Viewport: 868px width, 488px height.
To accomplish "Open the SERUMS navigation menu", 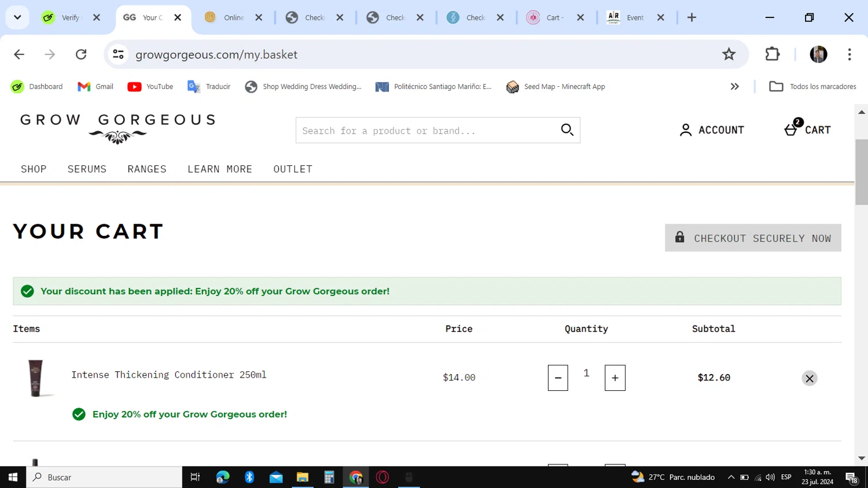I will click(x=87, y=169).
